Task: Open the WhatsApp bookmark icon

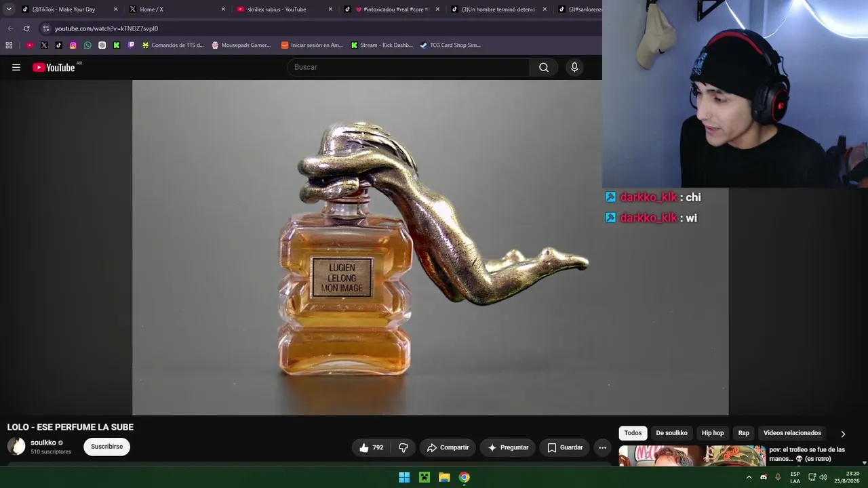Action: tap(87, 45)
